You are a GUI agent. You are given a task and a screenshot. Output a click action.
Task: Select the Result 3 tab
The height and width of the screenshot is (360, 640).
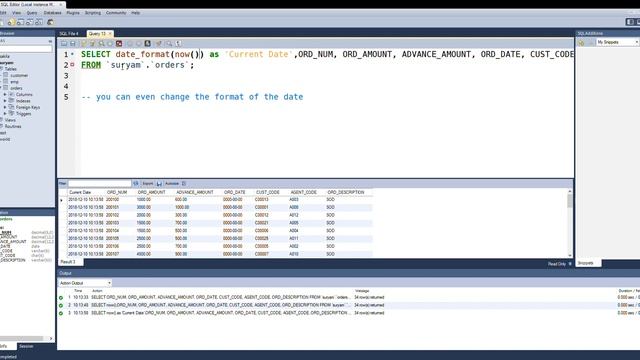click(68, 262)
